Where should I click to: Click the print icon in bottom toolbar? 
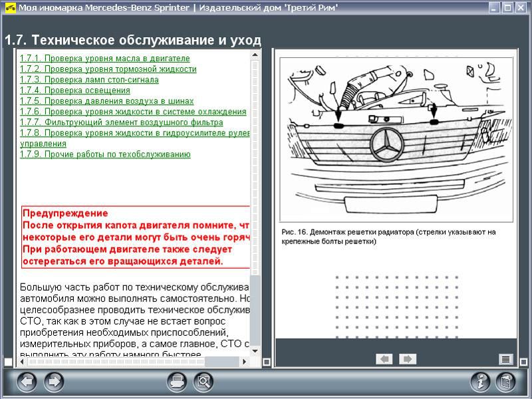176,382
